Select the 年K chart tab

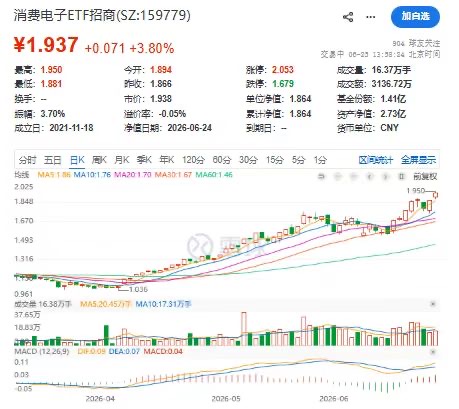click(x=167, y=160)
